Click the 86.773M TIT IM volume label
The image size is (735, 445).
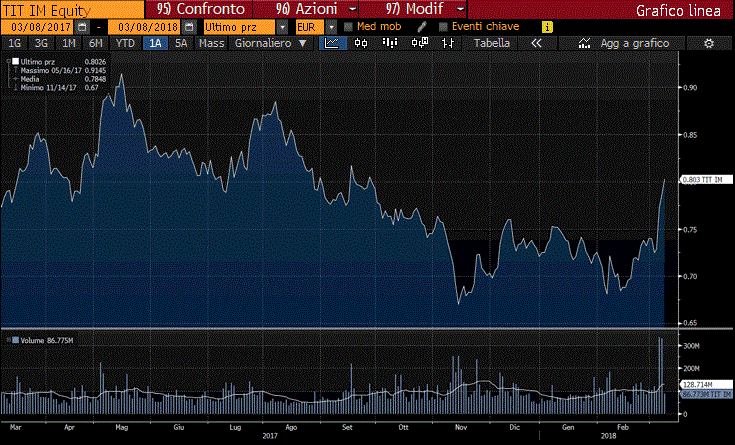tap(707, 394)
